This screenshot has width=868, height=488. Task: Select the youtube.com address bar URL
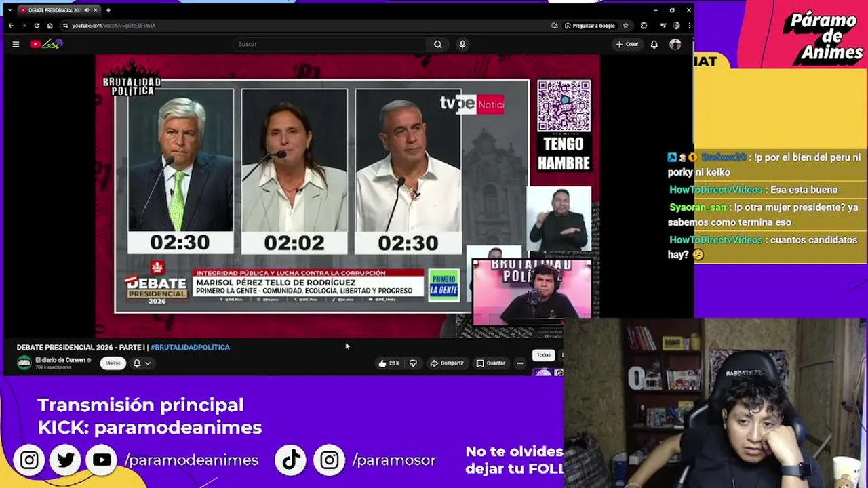click(x=114, y=26)
